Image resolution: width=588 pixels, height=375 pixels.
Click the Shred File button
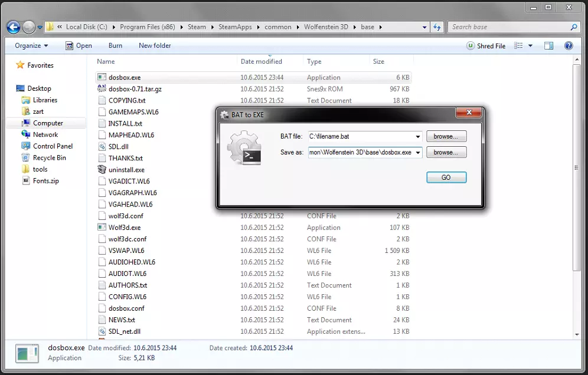(x=486, y=46)
